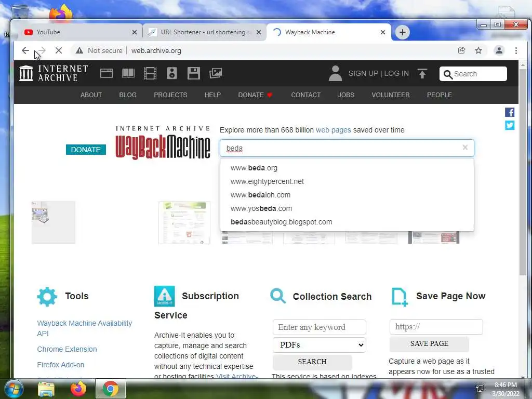Click the Wayback Machine Availability API link
This screenshot has height=399, width=532.
pyautogui.click(x=85, y=328)
